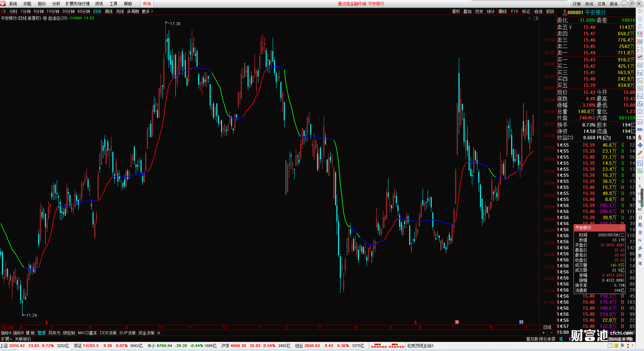The width and height of the screenshot is (644, 351).
Task: Switch to the 周线 period tab
Action: 109,11
